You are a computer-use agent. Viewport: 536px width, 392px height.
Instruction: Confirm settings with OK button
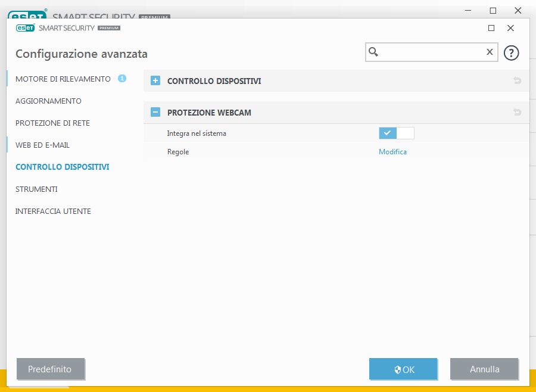(403, 369)
